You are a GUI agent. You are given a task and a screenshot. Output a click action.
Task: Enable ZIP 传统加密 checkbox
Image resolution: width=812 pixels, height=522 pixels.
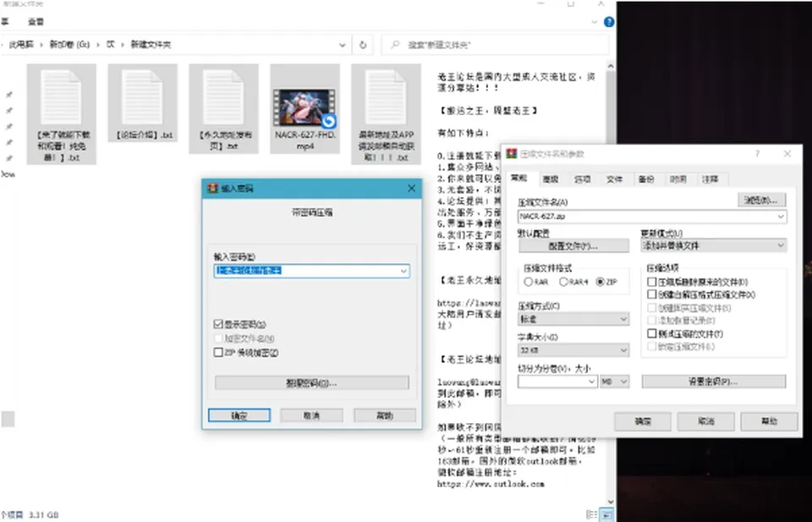click(218, 353)
